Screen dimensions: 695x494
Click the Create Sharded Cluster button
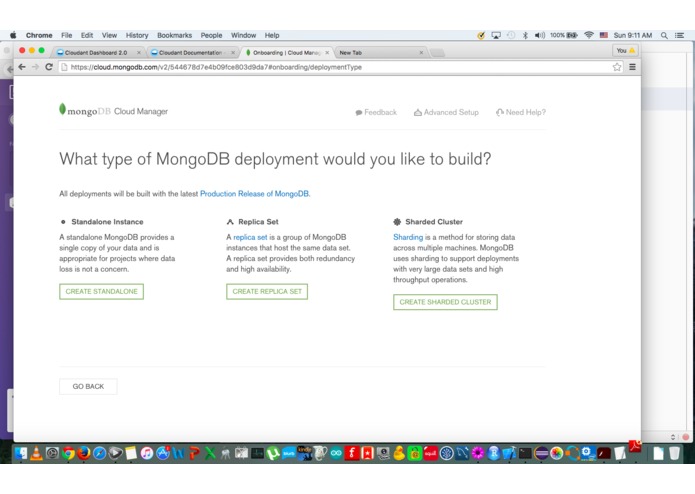coord(445,302)
